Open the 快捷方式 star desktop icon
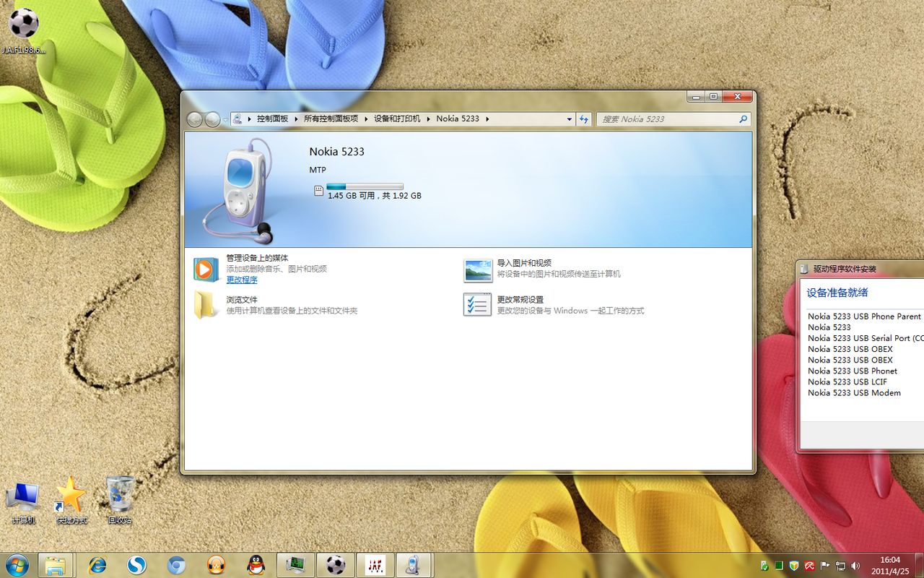The height and width of the screenshot is (578, 924). (71, 499)
